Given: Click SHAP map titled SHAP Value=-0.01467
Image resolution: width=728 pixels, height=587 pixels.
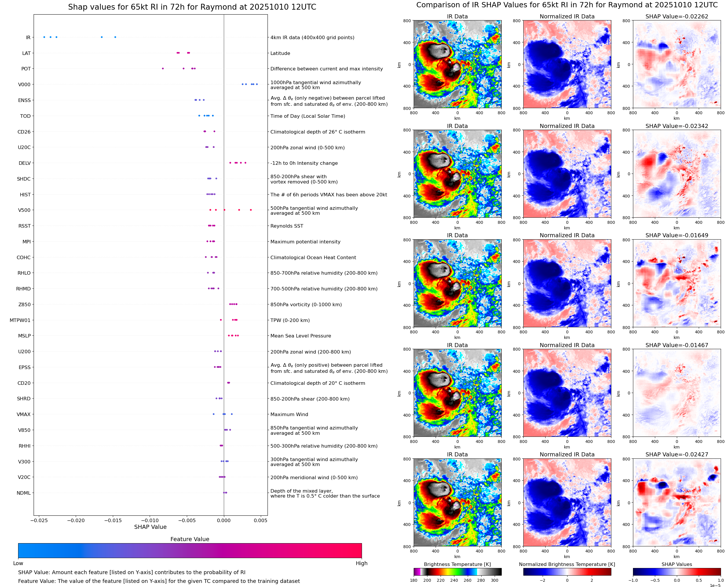Looking at the screenshot, I should tap(677, 393).
